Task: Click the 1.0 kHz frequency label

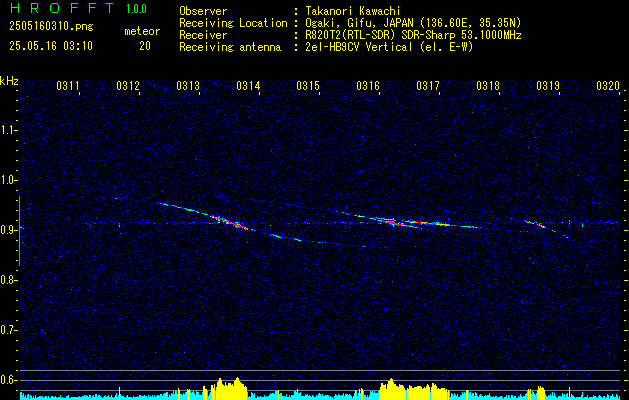Action: point(8,180)
